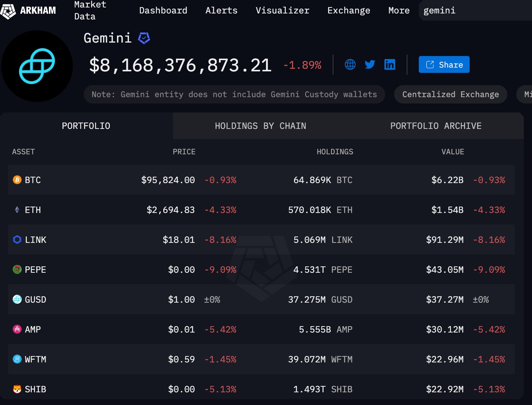Open Gemini LinkedIn profile icon
The height and width of the screenshot is (405, 532).
tap(390, 65)
